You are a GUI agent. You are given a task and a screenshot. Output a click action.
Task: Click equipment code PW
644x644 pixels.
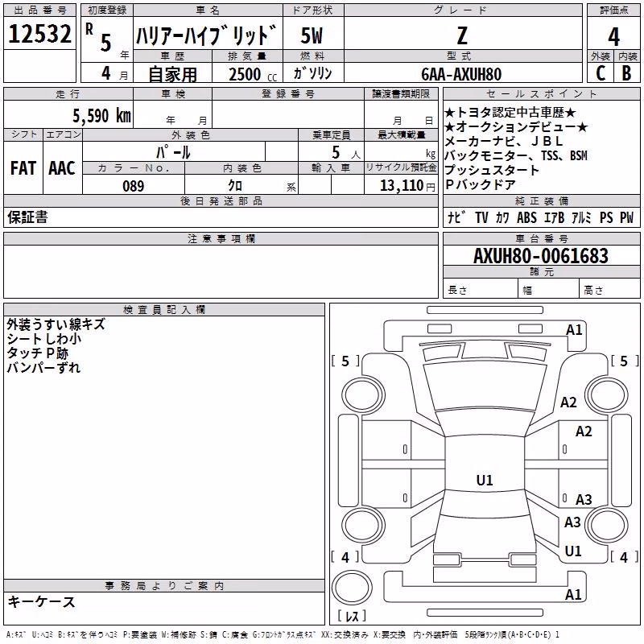tap(627, 217)
